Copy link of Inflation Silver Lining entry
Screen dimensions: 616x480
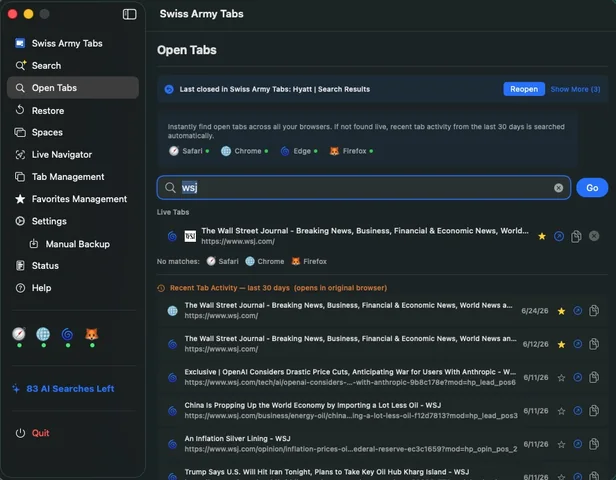594,444
